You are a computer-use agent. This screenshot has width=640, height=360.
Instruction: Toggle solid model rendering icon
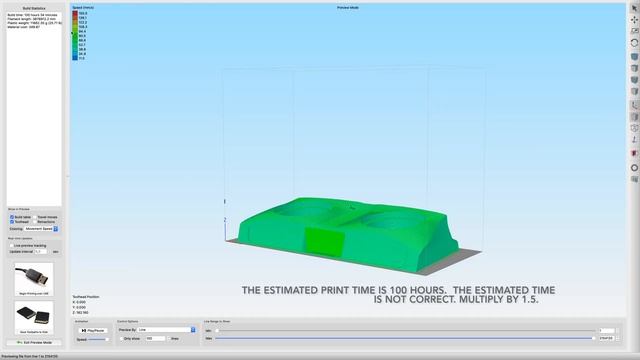pos(634,117)
